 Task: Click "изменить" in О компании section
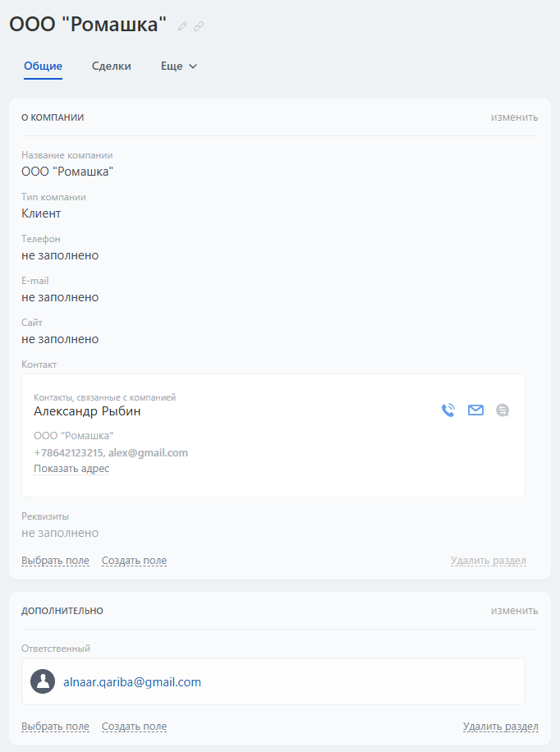click(x=515, y=117)
